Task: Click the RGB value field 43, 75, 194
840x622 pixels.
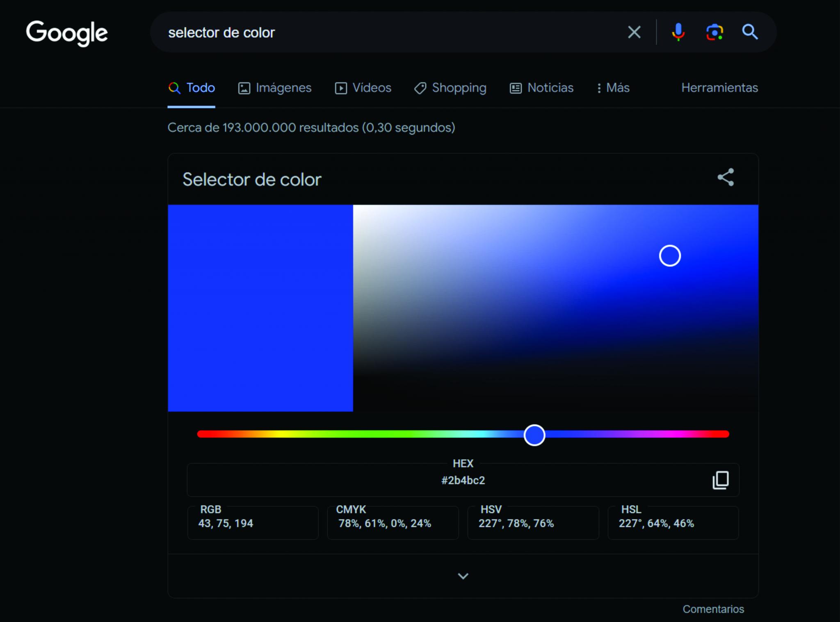Action: tap(253, 523)
